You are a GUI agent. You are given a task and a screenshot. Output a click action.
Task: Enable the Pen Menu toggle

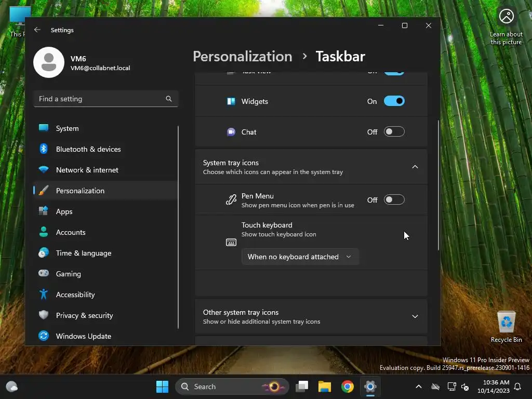(x=394, y=200)
